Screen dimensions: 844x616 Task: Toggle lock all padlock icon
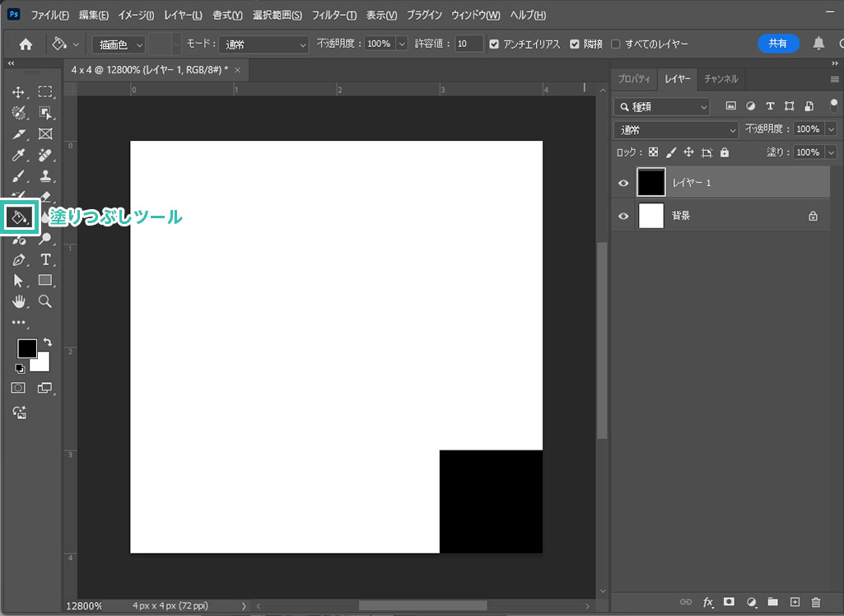(725, 152)
